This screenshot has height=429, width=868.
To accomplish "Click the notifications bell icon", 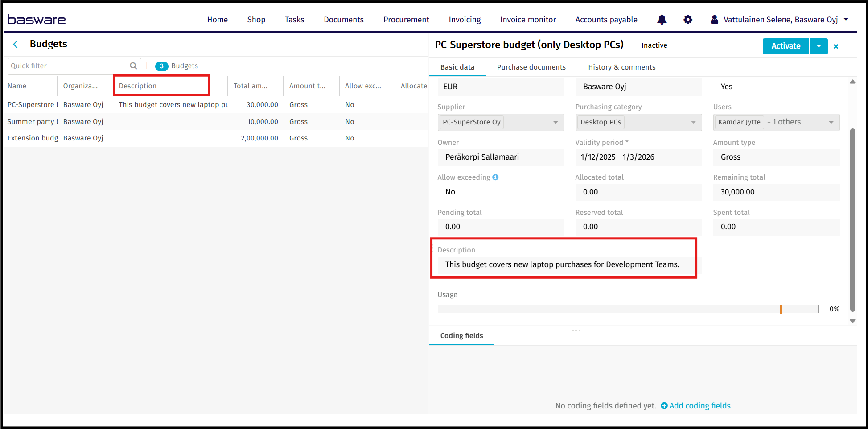I will click(x=662, y=20).
